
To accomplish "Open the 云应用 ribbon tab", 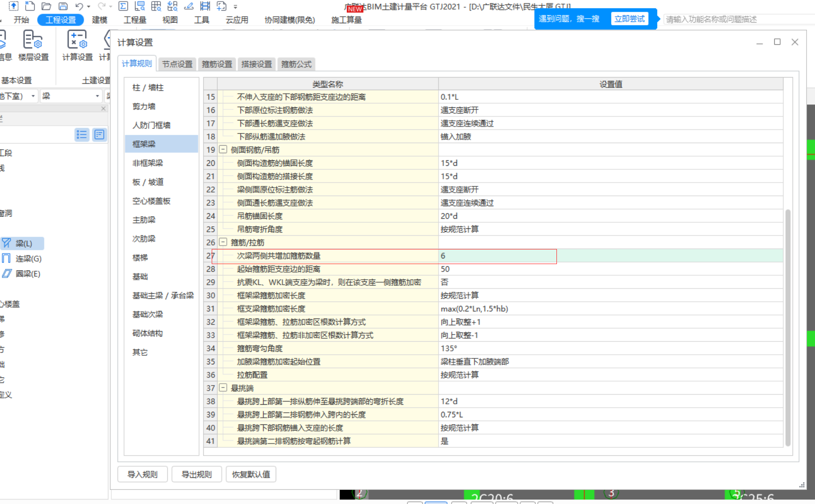I will pyautogui.click(x=237, y=20).
